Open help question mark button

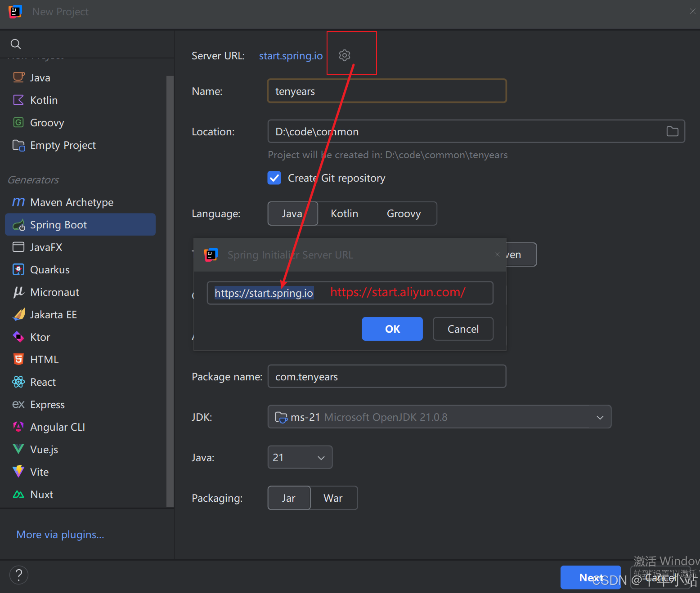(19, 575)
